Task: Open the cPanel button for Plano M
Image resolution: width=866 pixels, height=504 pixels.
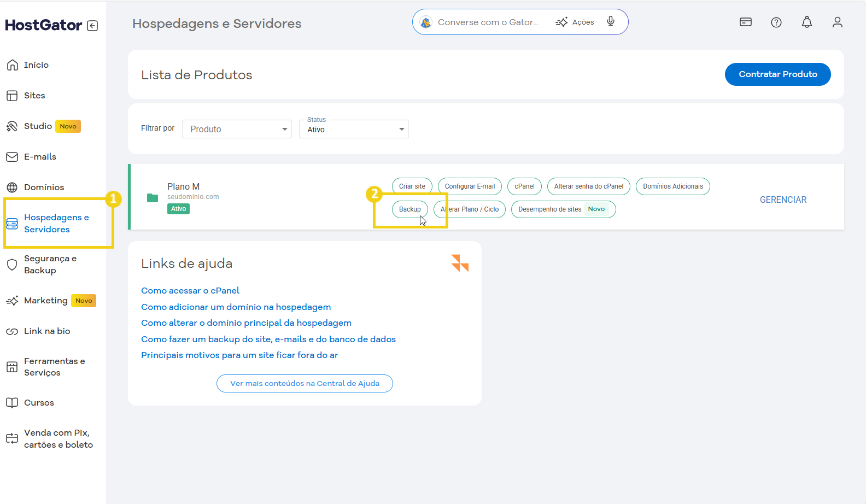Action: [x=524, y=186]
